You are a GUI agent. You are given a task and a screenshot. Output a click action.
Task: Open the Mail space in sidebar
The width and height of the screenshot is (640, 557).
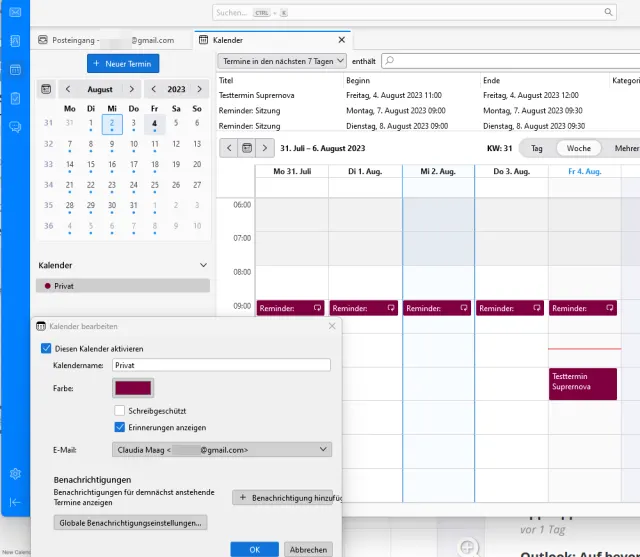click(15, 14)
